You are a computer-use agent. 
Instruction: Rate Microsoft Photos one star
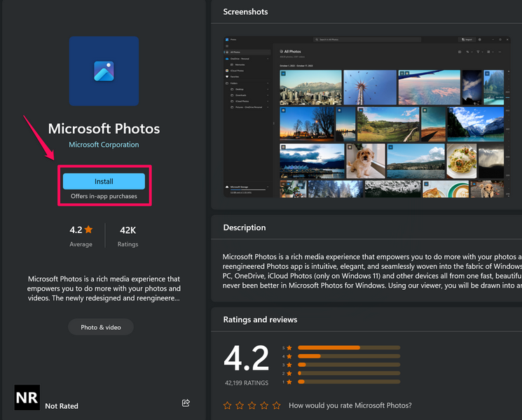(228, 405)
